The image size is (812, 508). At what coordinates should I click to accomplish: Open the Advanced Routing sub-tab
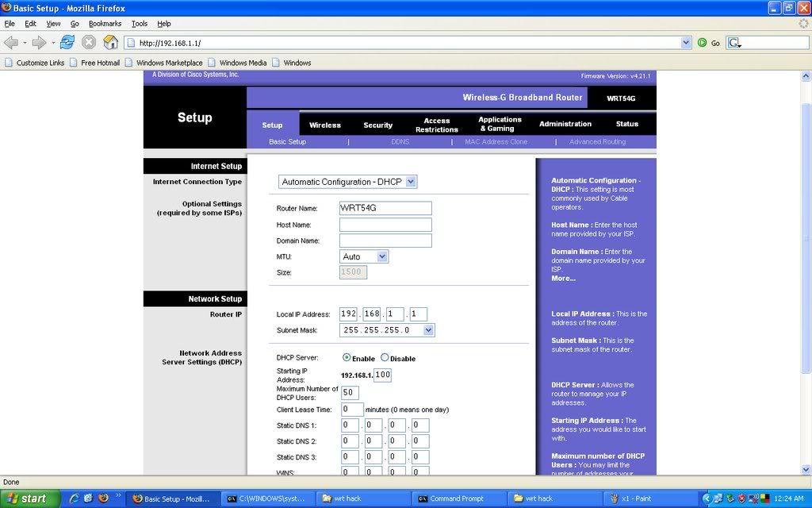597,141
